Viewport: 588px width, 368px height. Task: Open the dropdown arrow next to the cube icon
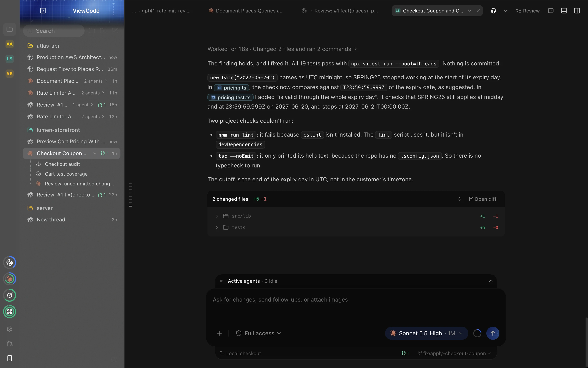(505, 11)
